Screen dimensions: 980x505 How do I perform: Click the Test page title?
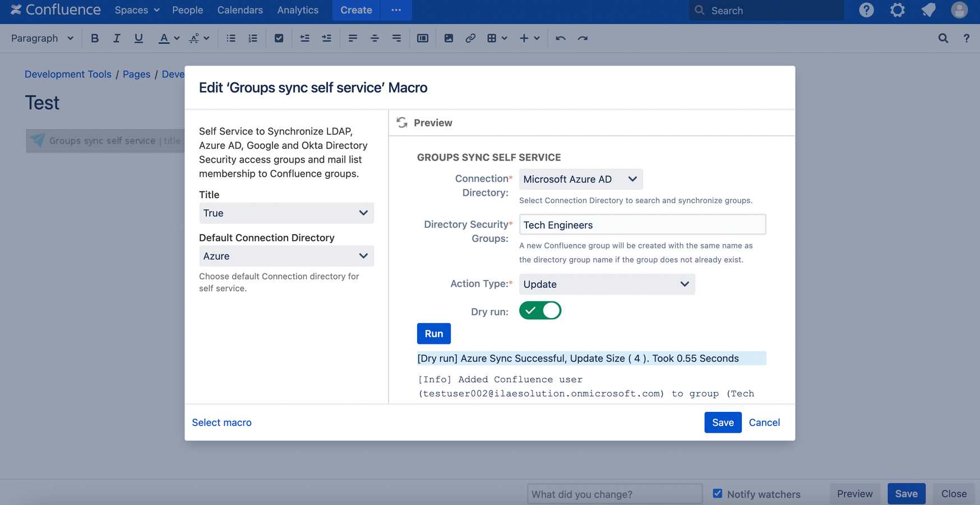pos(42,103)
